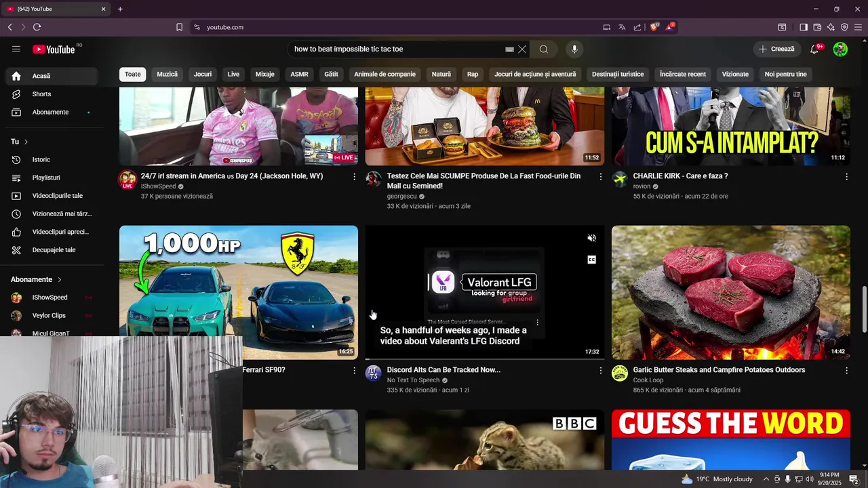Select the Jocuri filter chip
Screen dimensions: 868x488
pyautogui.click(x=203, y=74)
